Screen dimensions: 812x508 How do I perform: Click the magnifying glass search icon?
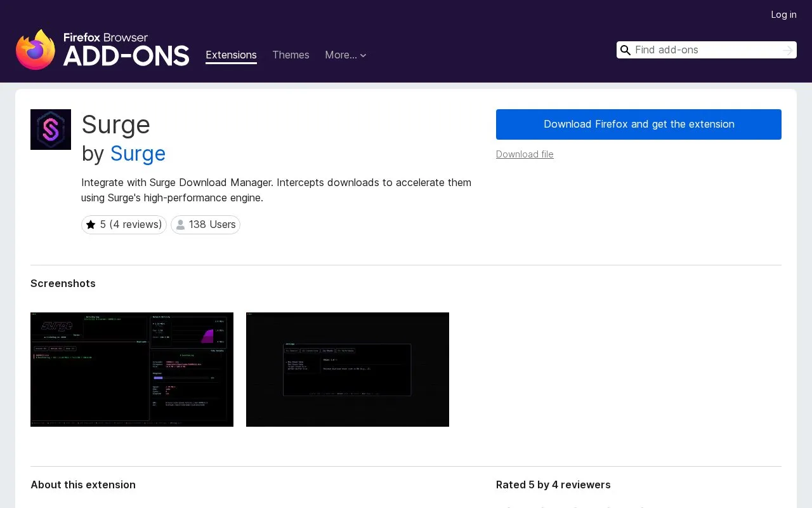pyautogui.click(x=625, y=50)
